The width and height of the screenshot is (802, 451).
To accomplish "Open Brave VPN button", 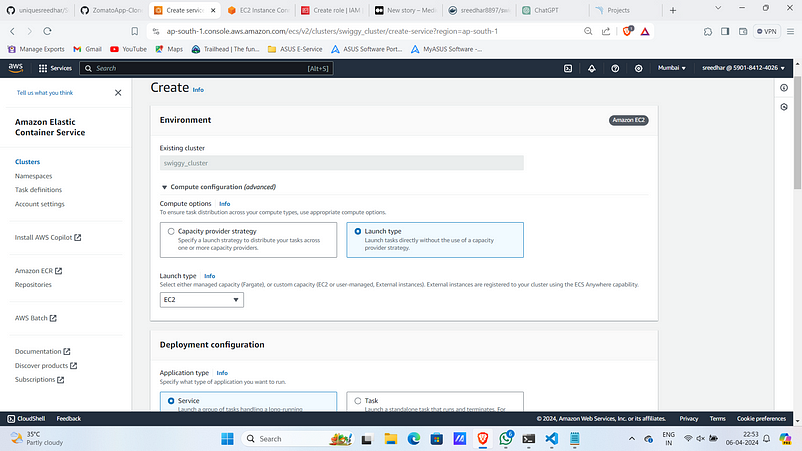I will [767, 31].
